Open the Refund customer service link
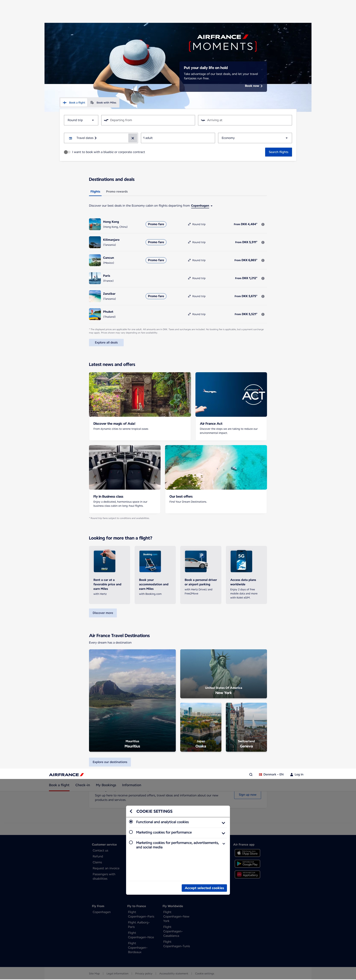Image resolution: width=356 pixels, height=980 pixels. coord(98,856)
